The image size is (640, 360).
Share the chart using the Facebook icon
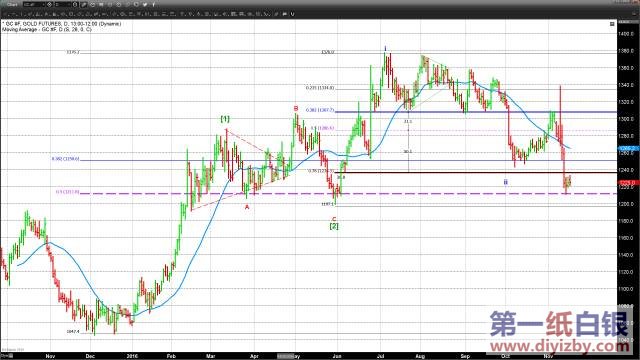click(x=154, y=4)
